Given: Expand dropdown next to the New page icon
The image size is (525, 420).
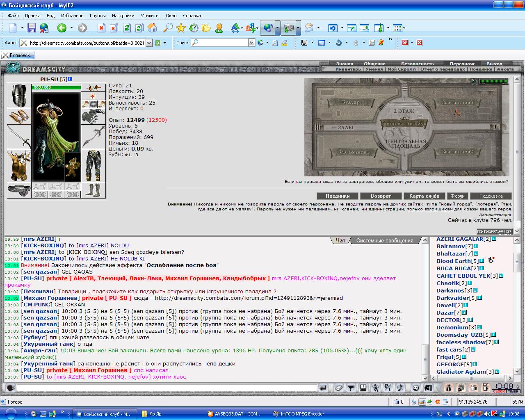Looking at the screenshot, I should click(22, 28).
